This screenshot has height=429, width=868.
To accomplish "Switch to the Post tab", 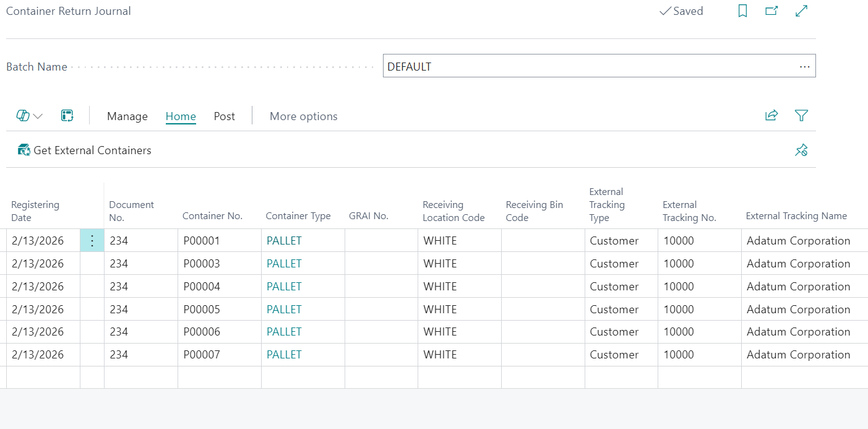I will point(225,116).
